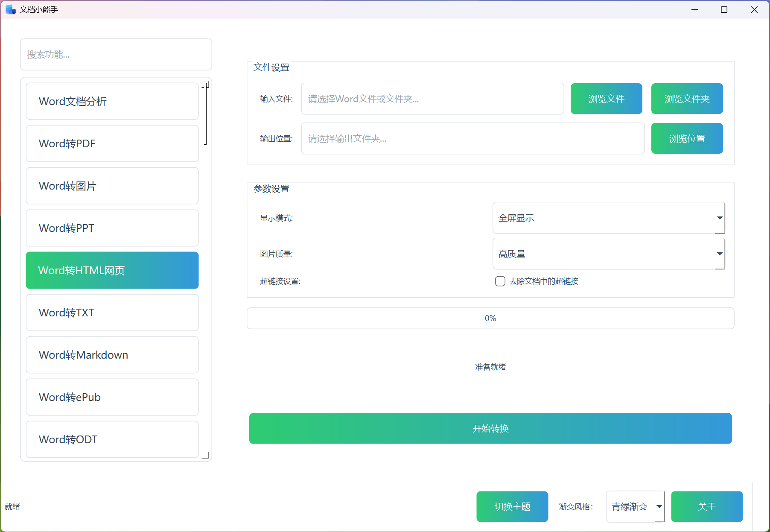Viewport: 770px width, 532px height.
Task: Open the 图片质量 image quality dropdown
Action: (x=608, y=254)
